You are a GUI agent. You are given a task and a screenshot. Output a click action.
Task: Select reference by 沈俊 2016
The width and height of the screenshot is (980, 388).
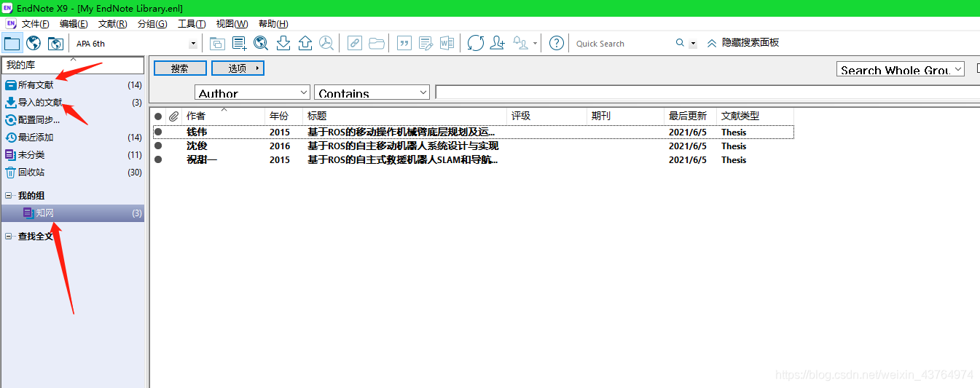click(473, 146)
